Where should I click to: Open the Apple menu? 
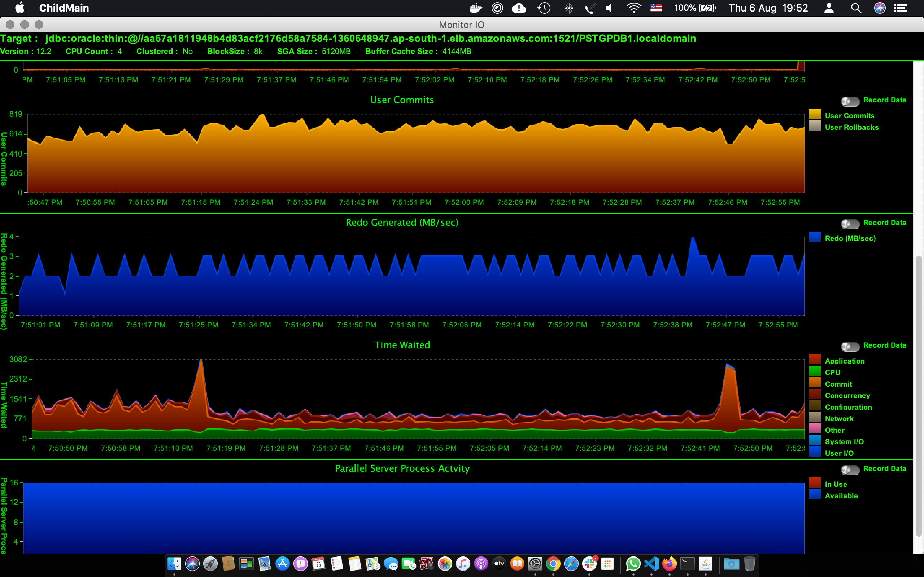(x=19, y=8)
